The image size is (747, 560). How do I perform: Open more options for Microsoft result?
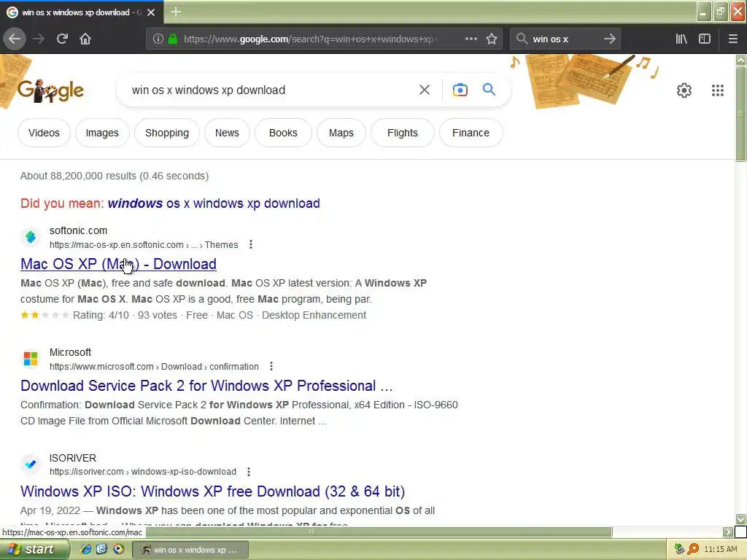pos(271,366)
